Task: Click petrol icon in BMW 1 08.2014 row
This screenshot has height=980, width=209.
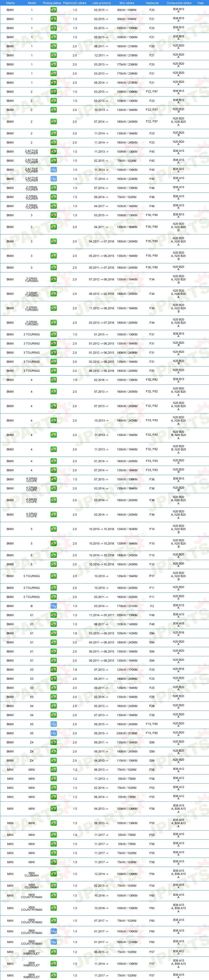Action: (x=54, y=83)
